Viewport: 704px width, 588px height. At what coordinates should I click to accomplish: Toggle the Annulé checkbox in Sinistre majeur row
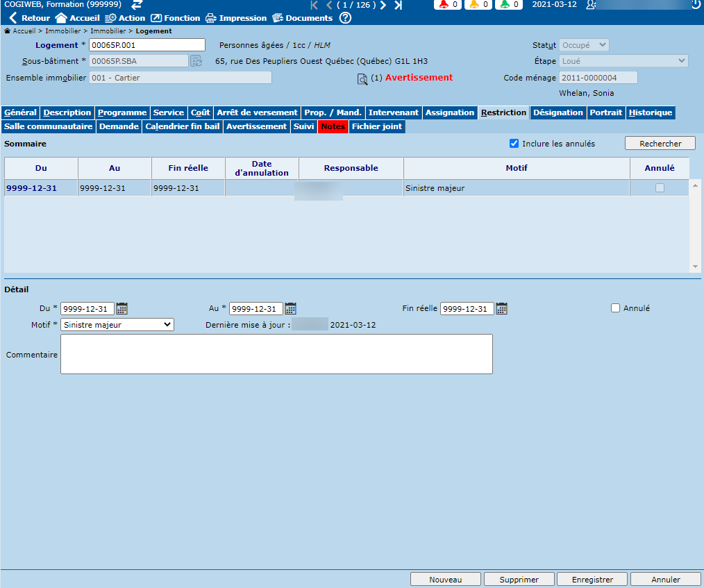pyautogui.click(x=660, y=188)
